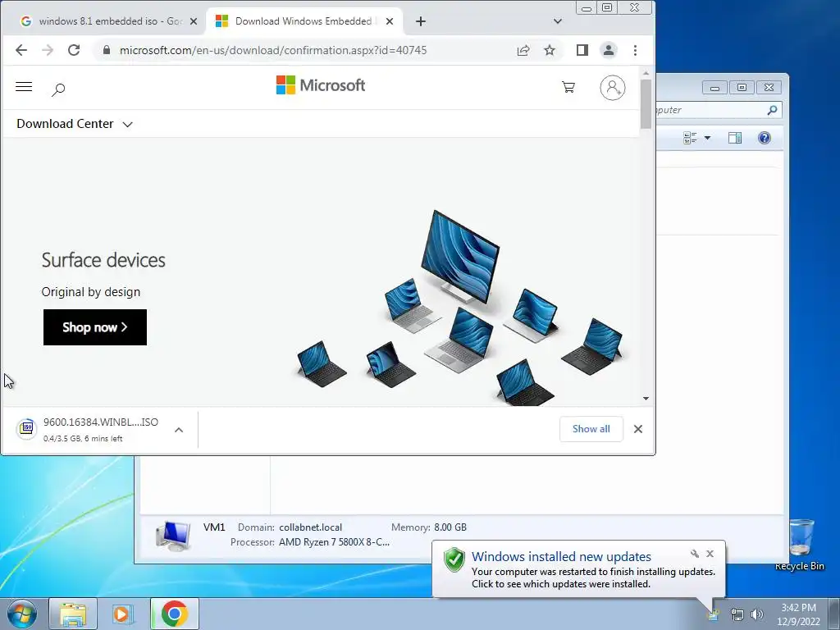This screenshot has height=630, width=840.
Task: Expand the download item options chevron
Action: tap(179, 430)
